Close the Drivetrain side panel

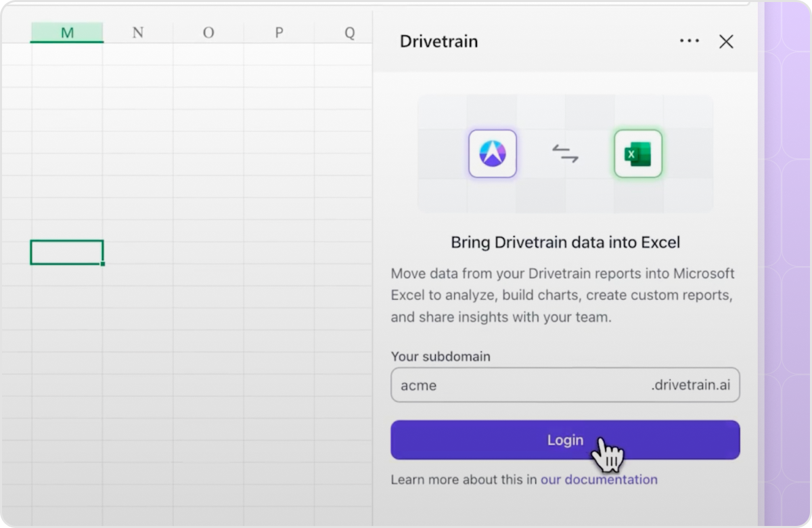726,41
